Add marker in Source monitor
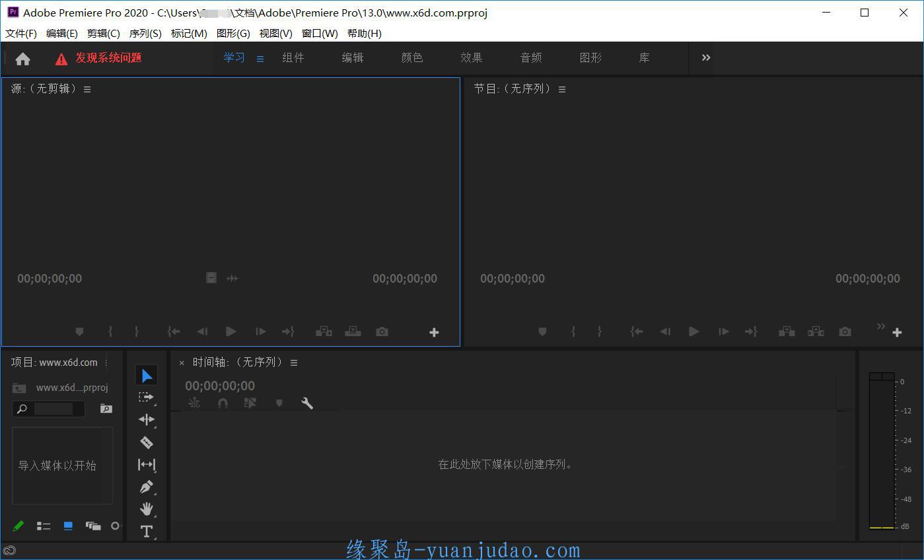Image resolution: width=924 pixels, height=560 pixels. pyautogui.click(x=79, y=332)
